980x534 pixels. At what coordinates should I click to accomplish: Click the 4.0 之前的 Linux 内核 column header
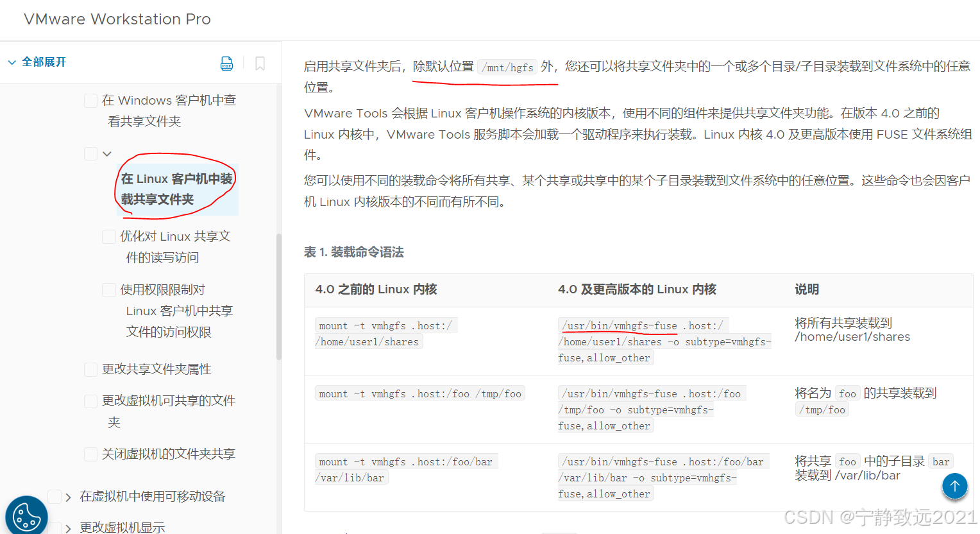pyautogui.click(x=376, y=289)
